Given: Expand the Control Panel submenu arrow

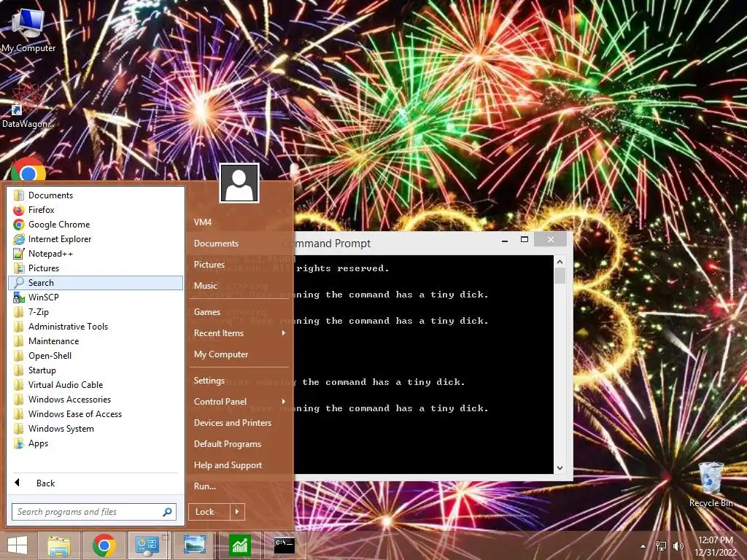Looking at the screenshot, I should click(284, 402).
